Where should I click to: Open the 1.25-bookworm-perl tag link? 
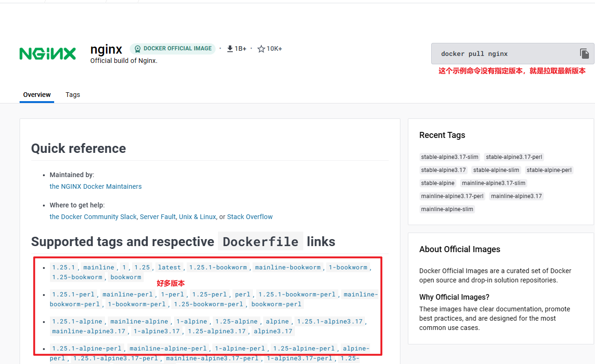208,304
